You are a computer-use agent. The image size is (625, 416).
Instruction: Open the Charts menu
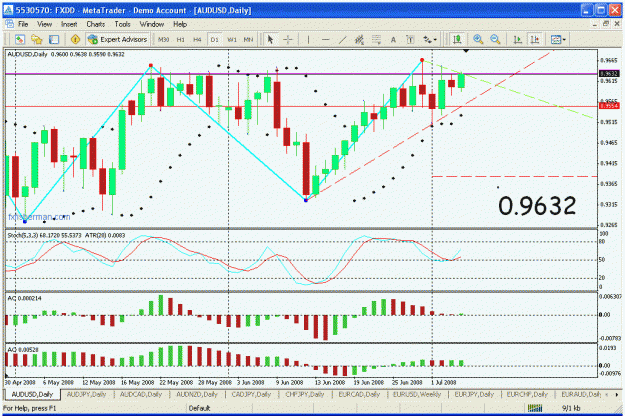tap(96, 24)
